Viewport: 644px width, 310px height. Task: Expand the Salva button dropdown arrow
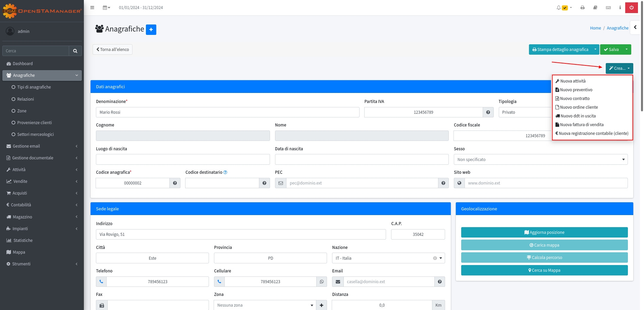(x=626, y=49)
